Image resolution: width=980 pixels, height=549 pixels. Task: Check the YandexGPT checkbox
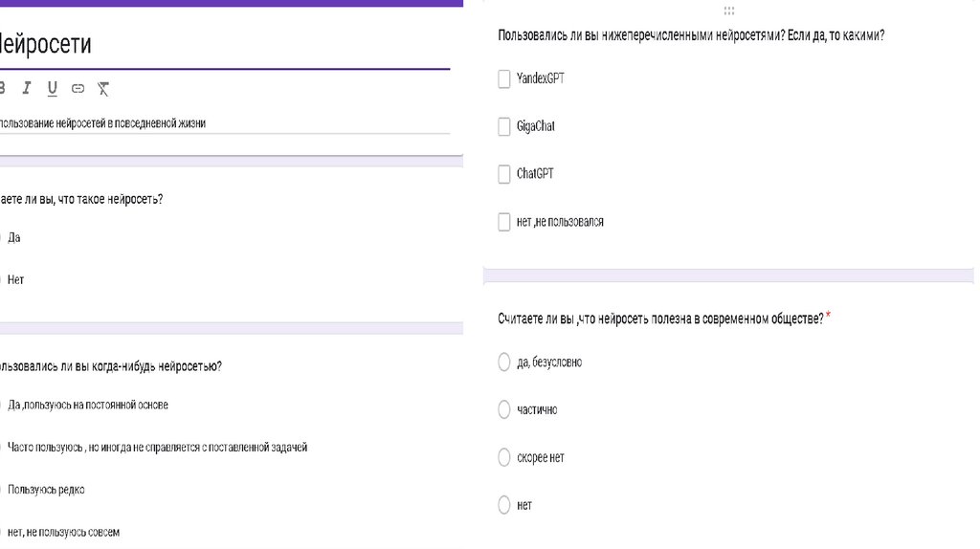504,78
